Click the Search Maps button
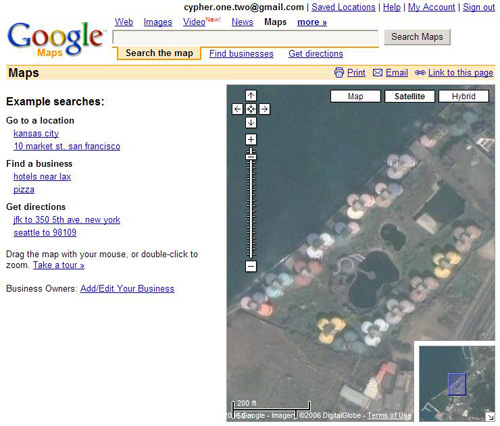 417,37
